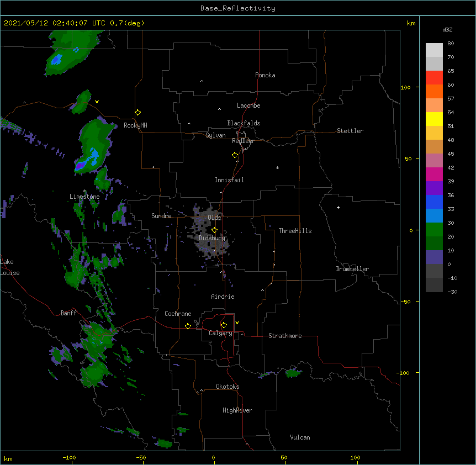Click the Calgary city label

click(221, 333)
